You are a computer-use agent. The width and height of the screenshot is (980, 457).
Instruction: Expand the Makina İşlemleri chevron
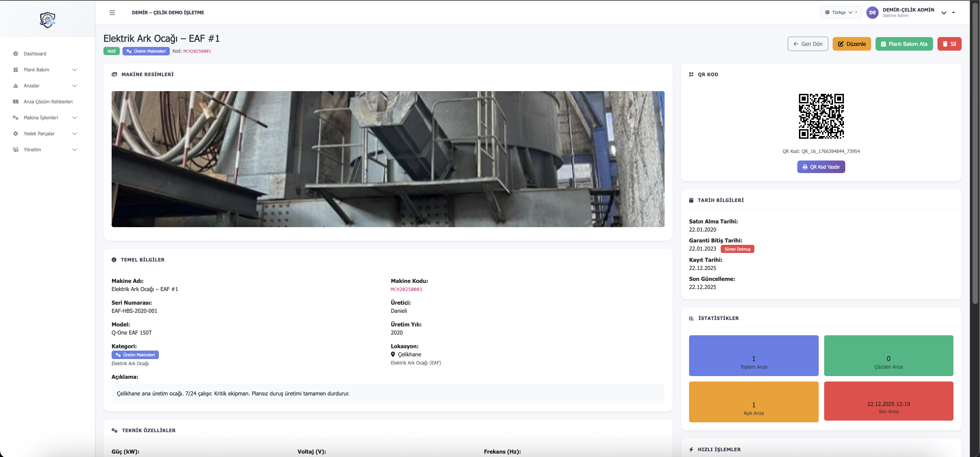point(75,118)
